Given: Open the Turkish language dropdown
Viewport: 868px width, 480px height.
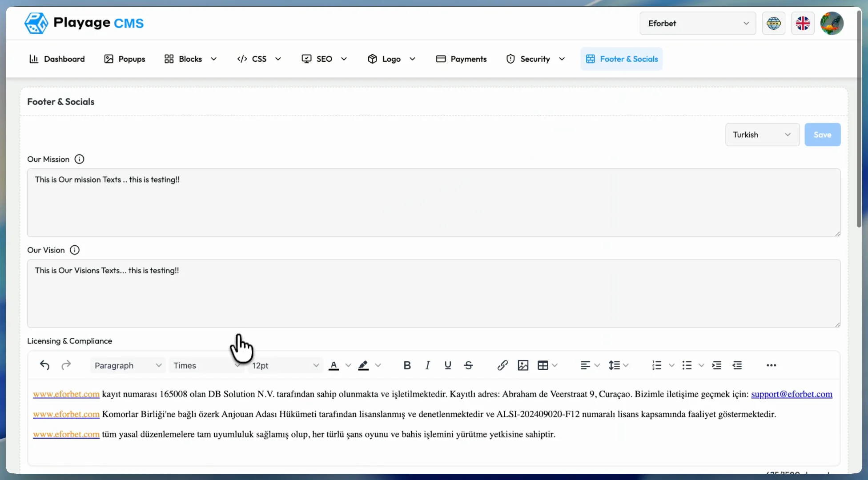Looking at the screenshot, I should pyautogui.click(x=762, y=135).
